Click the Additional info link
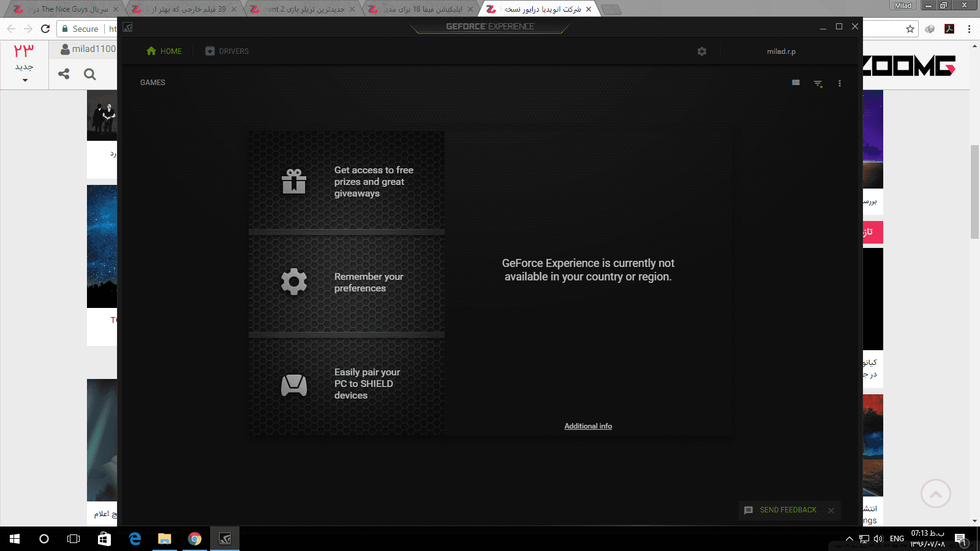This screenshot has width=980, height=551. coord(588,426)
